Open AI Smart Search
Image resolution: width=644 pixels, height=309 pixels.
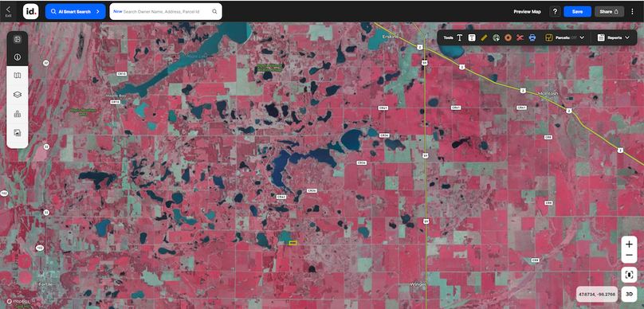tap(75, 11)
